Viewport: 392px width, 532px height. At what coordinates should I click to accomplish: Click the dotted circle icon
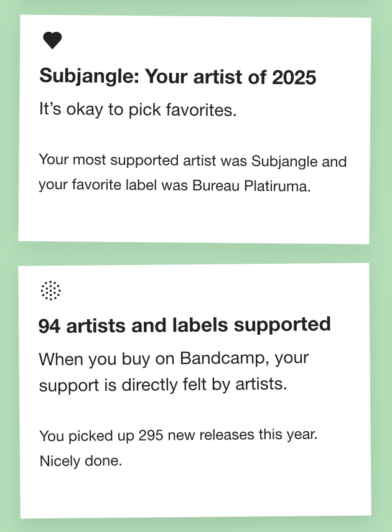click(x=50, y=290)
